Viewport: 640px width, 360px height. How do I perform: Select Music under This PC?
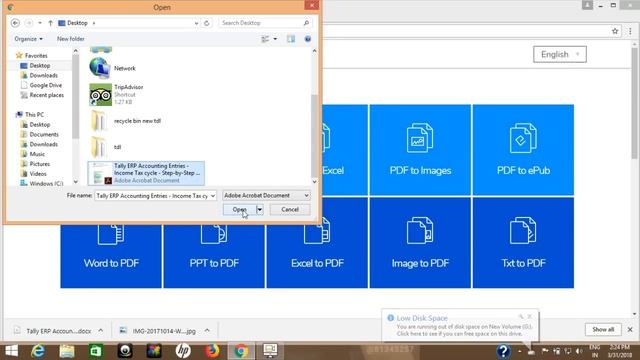point(37,154)
